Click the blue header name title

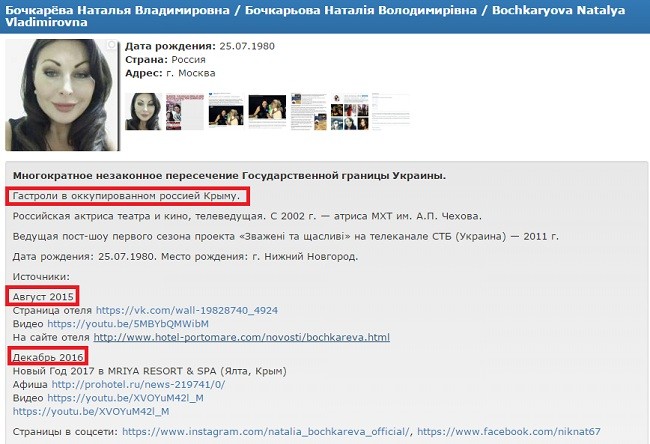tap(315, 16)
